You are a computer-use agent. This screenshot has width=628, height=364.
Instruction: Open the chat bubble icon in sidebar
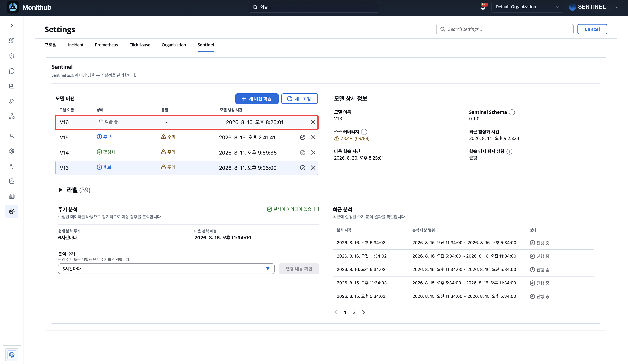[x=12, y=71]
